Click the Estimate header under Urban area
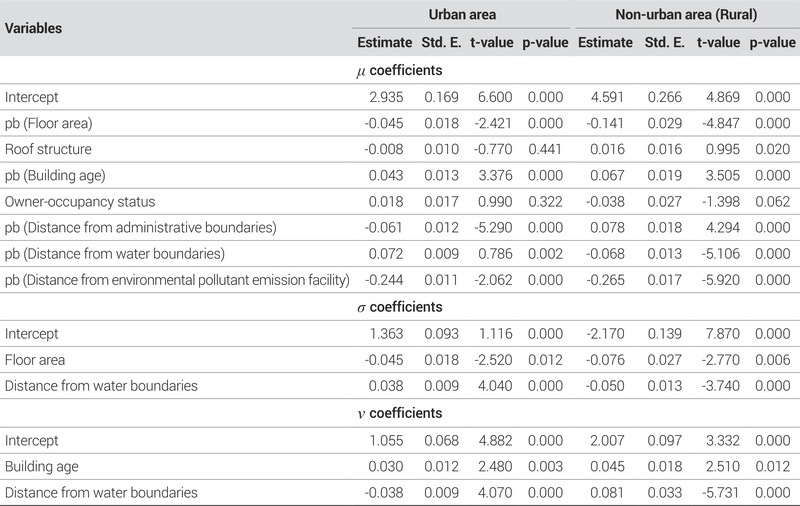The width and height of the screenshot is (800, 506). tap(384, 43)
